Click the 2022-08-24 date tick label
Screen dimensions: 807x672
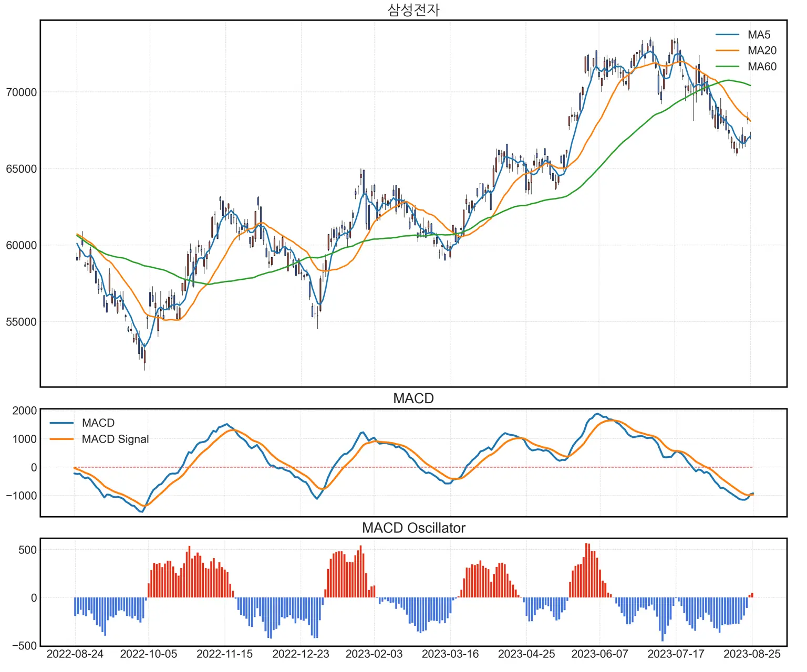pos(75,654)
